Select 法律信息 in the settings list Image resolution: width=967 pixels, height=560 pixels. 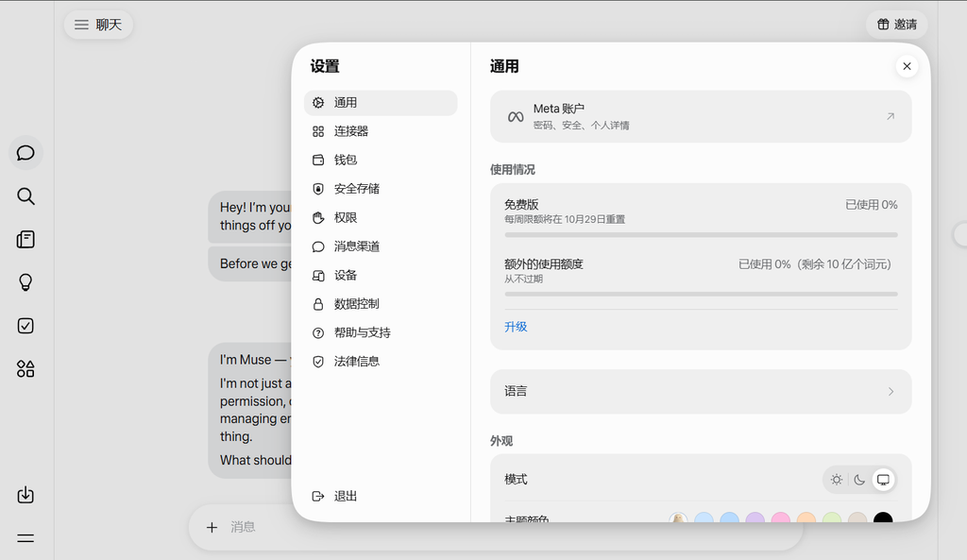381,362
